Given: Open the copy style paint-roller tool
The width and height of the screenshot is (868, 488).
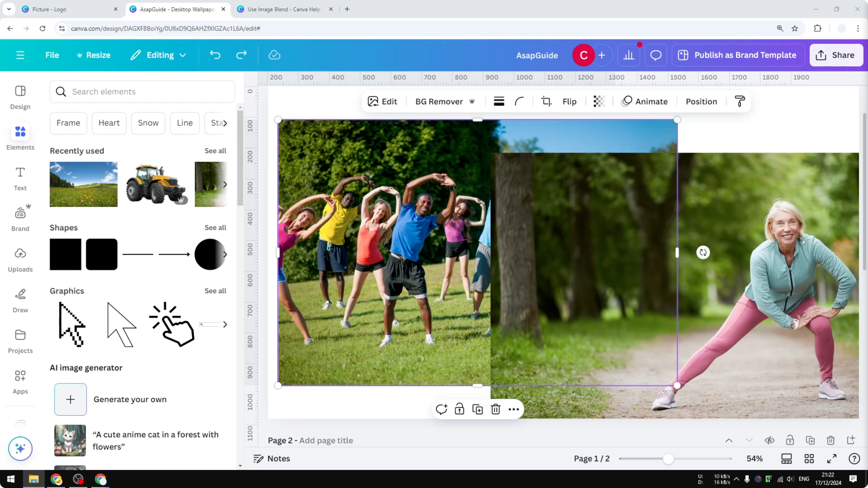Looking at the screenshot, I should tap(740, 101).
